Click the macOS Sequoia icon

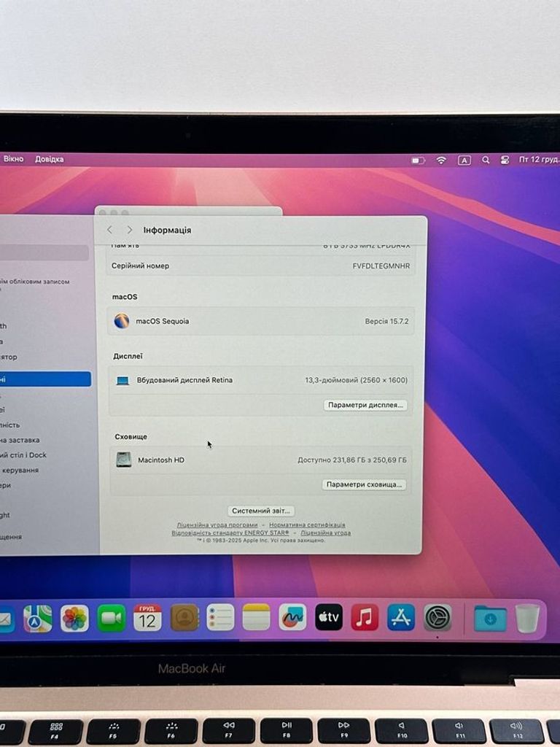tap(122, 321)
